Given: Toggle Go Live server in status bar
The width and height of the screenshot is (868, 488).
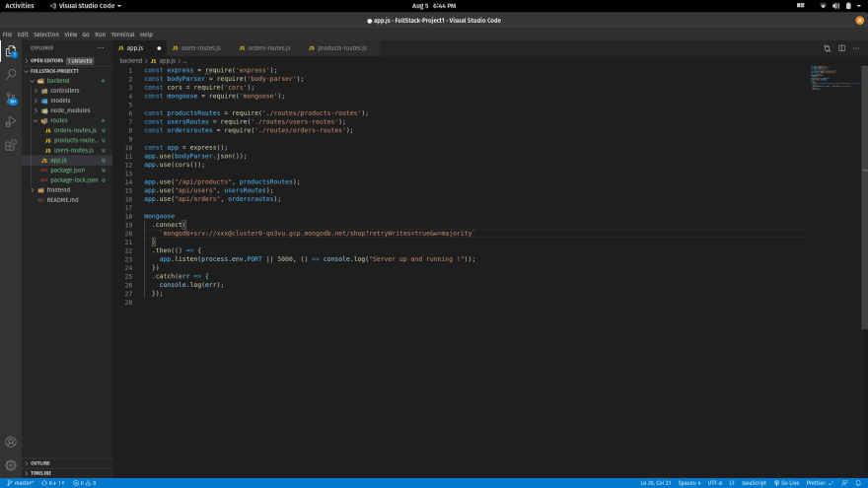Looking at the screenshot, I should click(x=786, y=483).
